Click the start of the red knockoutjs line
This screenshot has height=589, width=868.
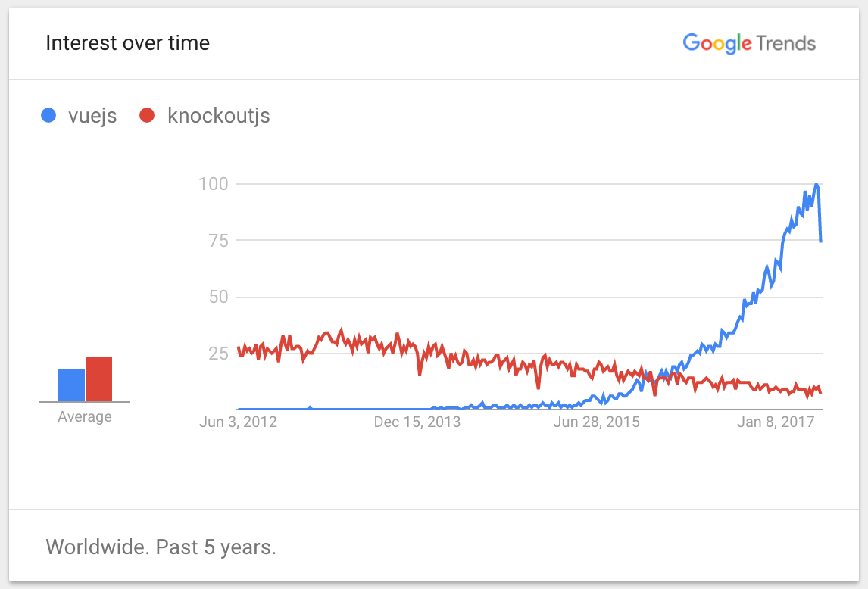click(239, 347)
